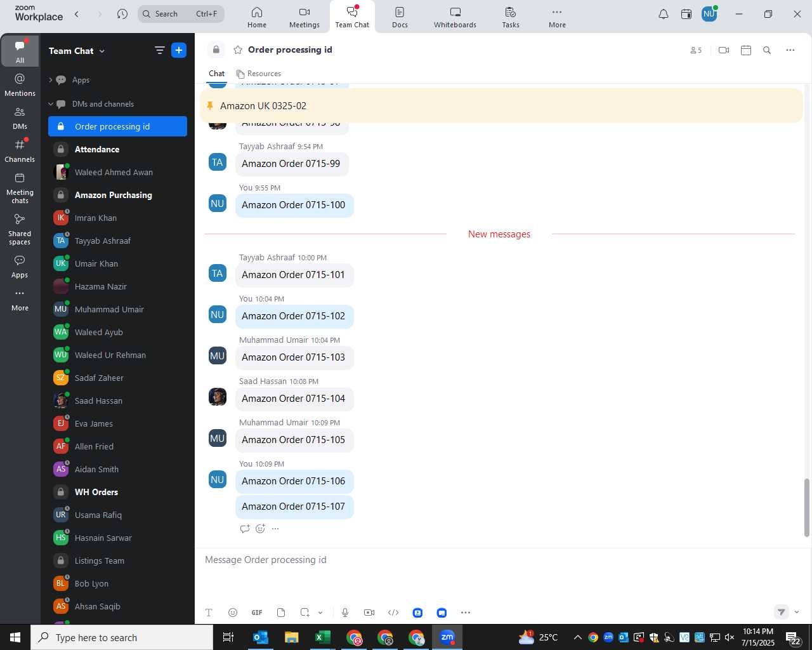Open the Mentions sidebar section
This screenshot has width=812, height=650.
tap(20, 84)
